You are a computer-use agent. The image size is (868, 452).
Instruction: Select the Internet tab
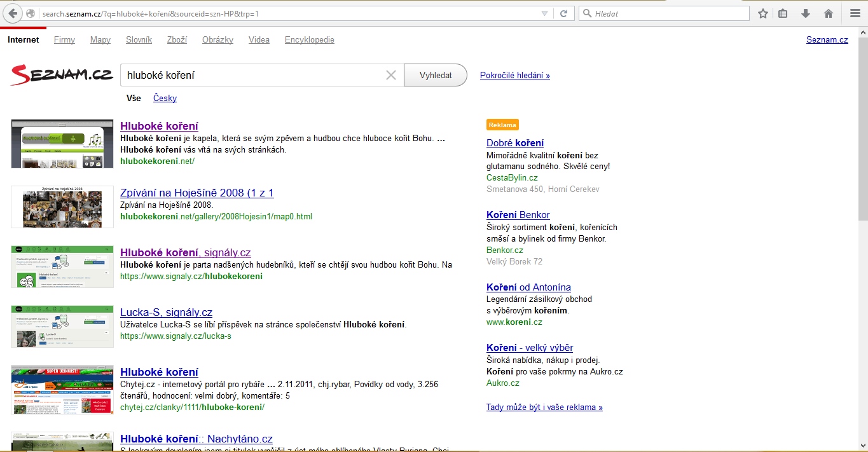(x=24, y=39)
